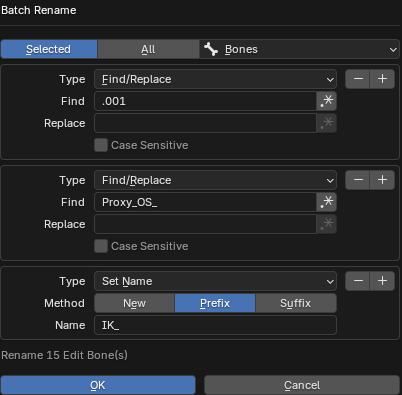Viewport: 402px width, 395px height.
Task: Remove the Set Name action
Action: [358, 281]
